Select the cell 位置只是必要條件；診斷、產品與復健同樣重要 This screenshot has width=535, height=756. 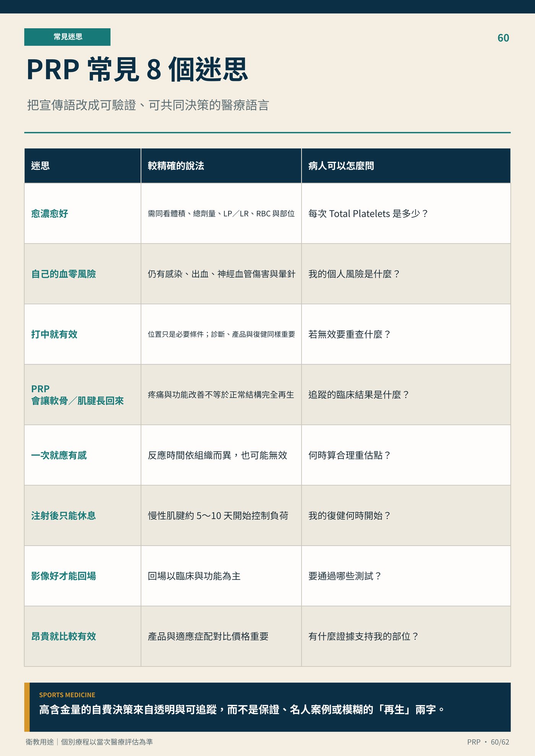[221, 334]
